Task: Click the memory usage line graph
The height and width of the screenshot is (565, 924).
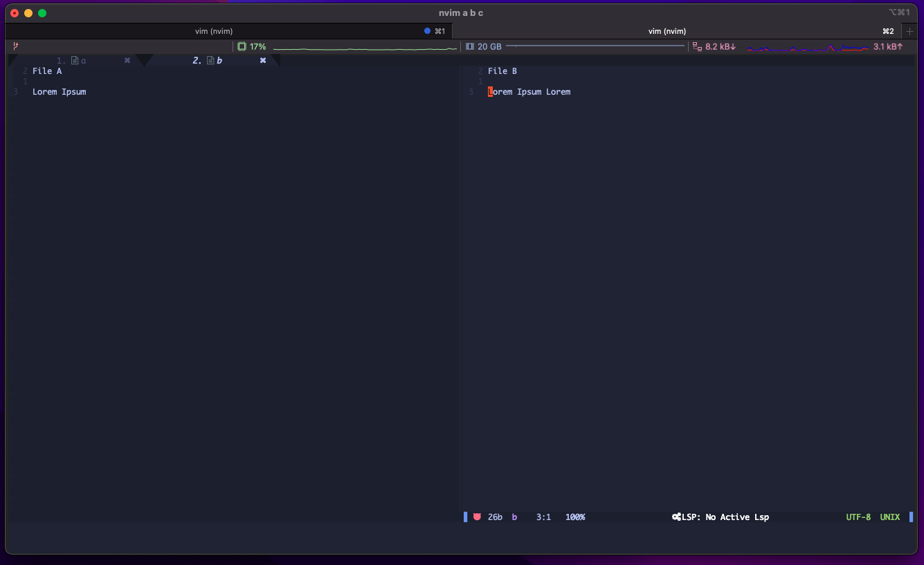Action: coord(595,46)
